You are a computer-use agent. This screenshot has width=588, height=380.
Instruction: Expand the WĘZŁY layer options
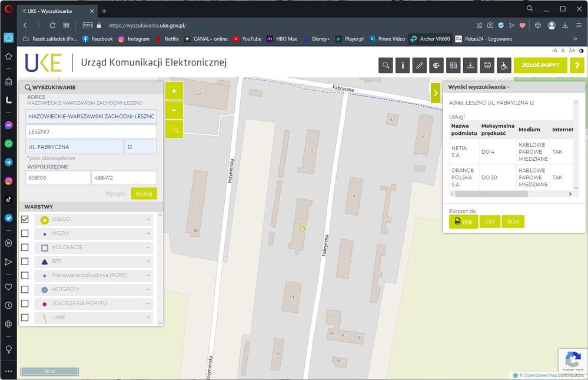coord(148,233)
